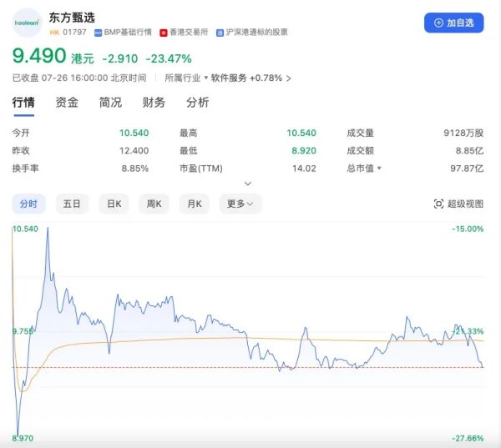Click the 换手率 value 8.85%
This screenshot has width=501, height=448.
pos(134,169)
